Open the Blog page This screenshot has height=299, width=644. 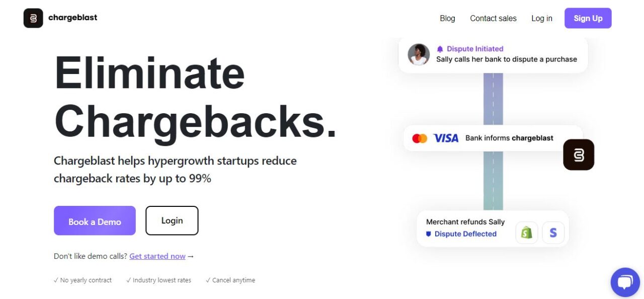point(447,19)
